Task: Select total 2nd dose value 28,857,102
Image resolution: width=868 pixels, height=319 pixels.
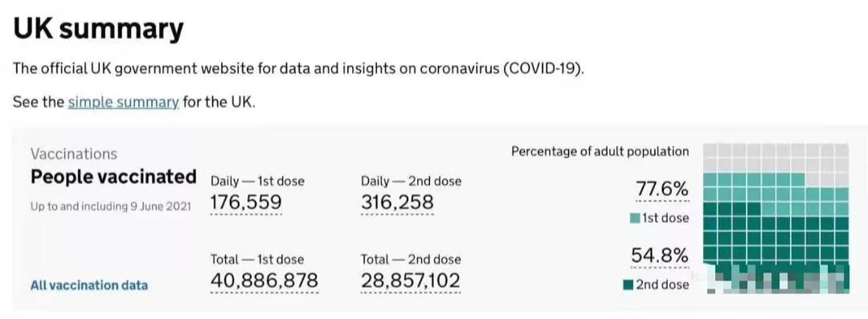Action: coord(410,280)
